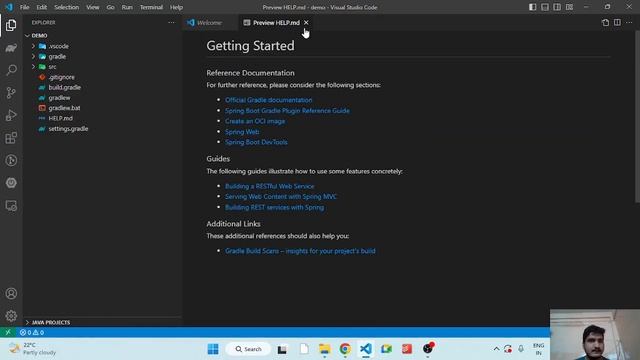
Task: Click the remote window indicator in status bar
Action: coord(8,332)
